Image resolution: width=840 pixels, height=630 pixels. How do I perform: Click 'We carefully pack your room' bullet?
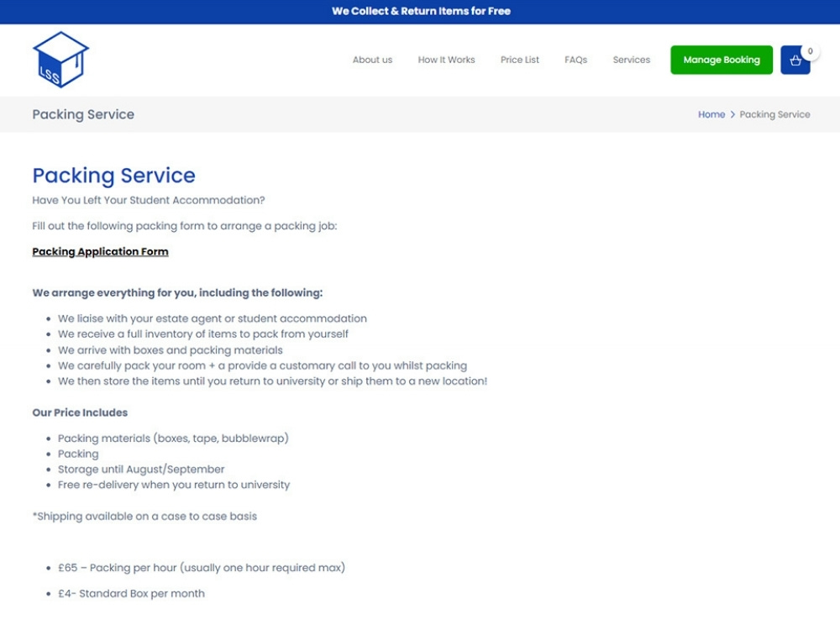coord(262,366)
